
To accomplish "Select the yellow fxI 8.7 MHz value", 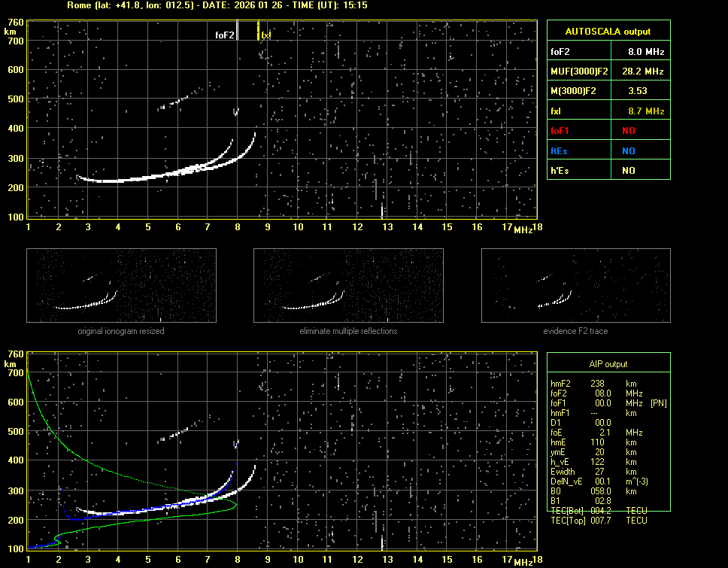I will 646,111.
